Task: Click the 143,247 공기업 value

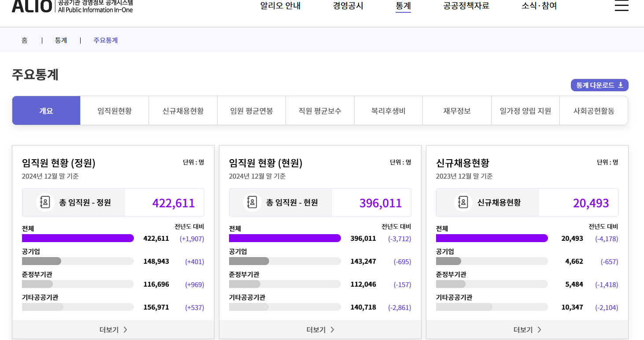Action: point(363,262)
